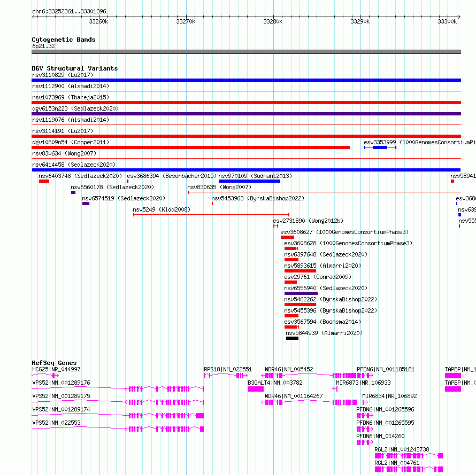Screen dimensions: 476x475
Task: Open nsv5455396 (ByrskaBishop2022) variant
Action: [x=291, y=316]
